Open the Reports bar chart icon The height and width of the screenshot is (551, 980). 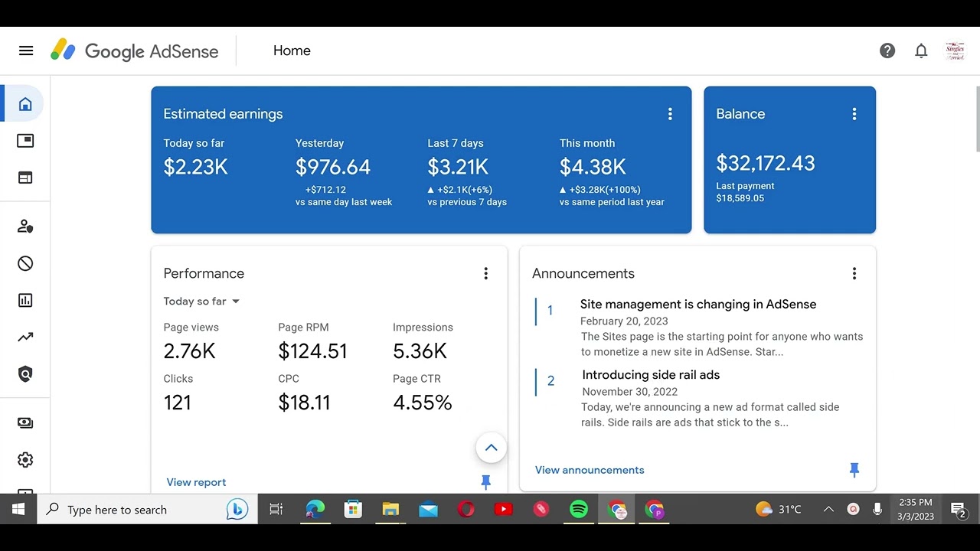(25, 300)
